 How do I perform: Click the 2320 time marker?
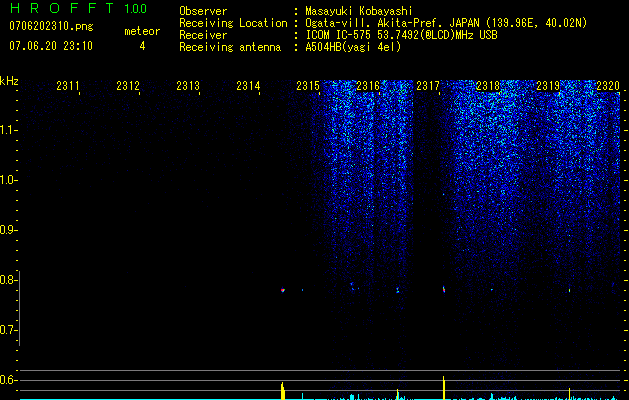pos(608,86)
